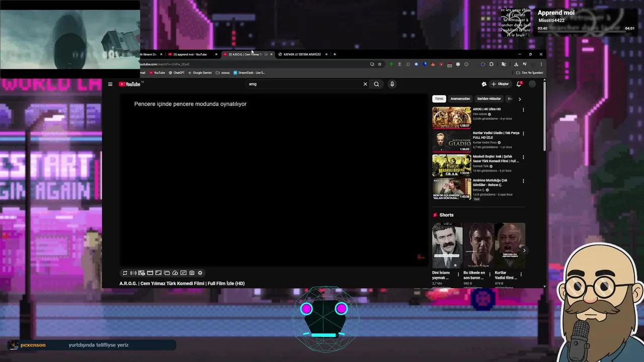Screen dimensions: 644x362
Task: Open the YouTube hamburger guide menu
Action: 110,84
